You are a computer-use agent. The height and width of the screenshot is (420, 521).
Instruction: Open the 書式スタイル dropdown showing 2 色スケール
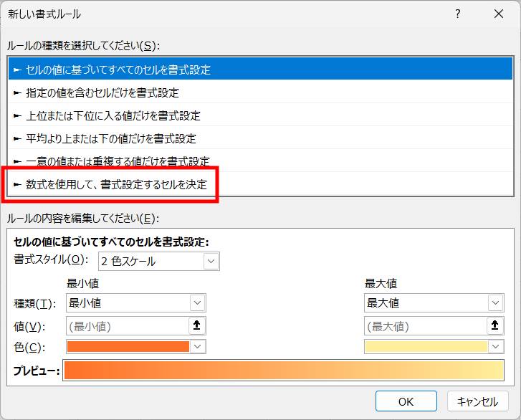159,261
